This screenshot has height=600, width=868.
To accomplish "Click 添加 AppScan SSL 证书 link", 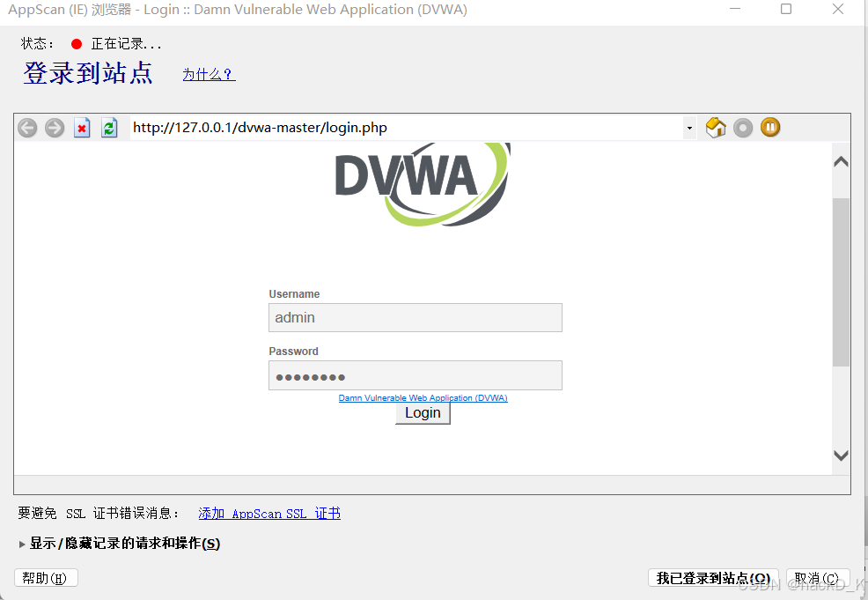I will tap(269, 514).
